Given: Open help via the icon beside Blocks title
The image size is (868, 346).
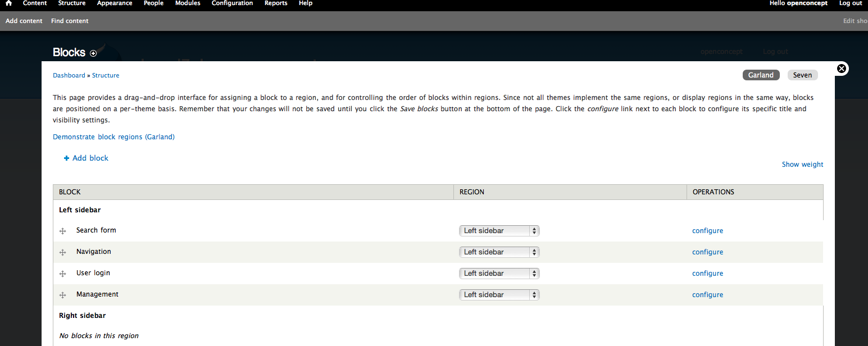Looking at the screenshot, I should point(93,53).
